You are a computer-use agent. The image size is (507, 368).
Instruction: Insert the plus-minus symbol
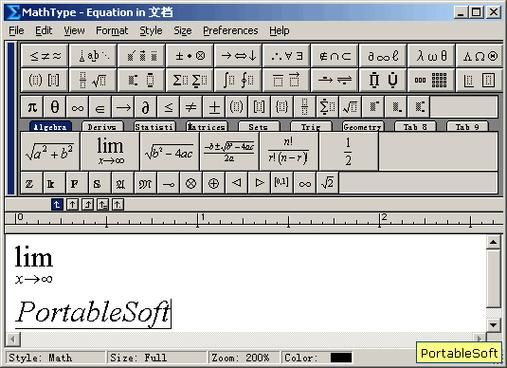(214, 107)
